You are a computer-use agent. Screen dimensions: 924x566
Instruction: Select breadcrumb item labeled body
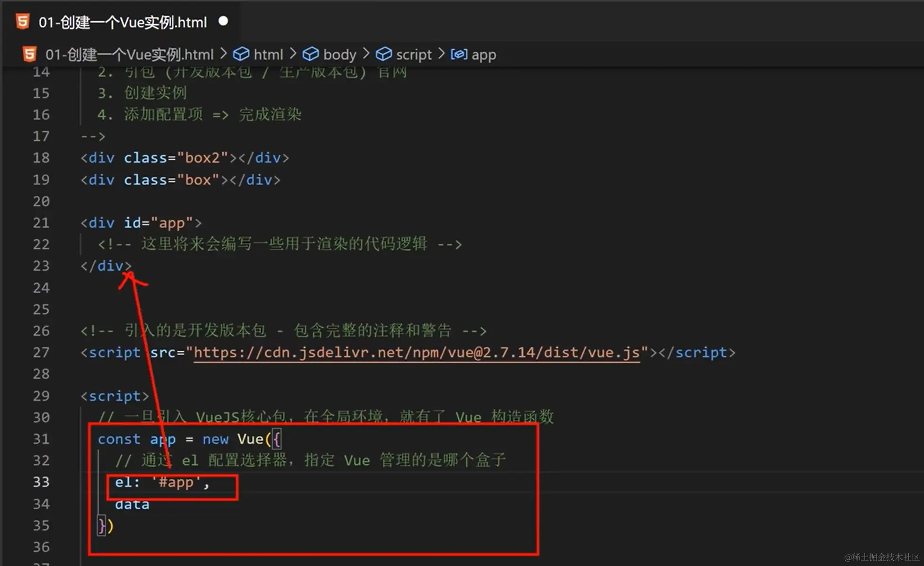tap(339, 54)
